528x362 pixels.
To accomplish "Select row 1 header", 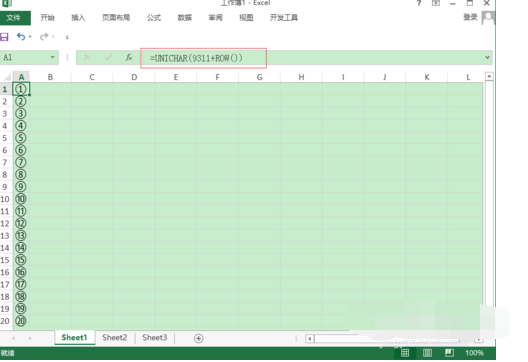I will (x=5, y=89).
